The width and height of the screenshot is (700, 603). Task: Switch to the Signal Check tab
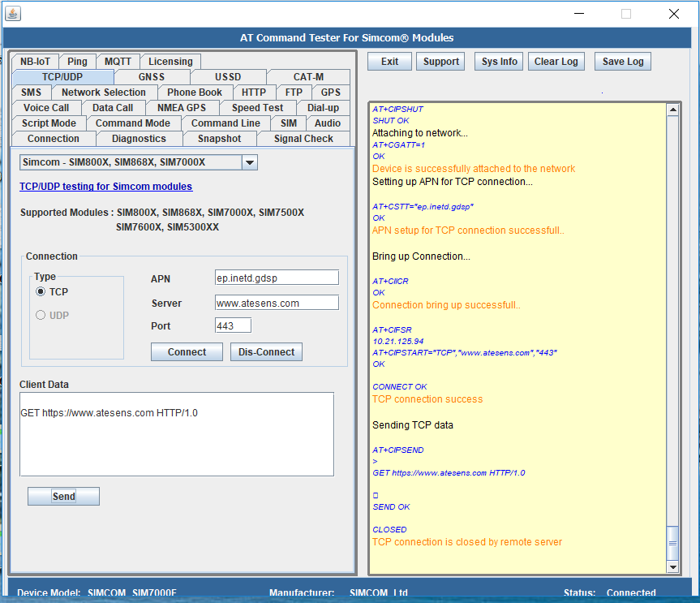click(303, 139)
